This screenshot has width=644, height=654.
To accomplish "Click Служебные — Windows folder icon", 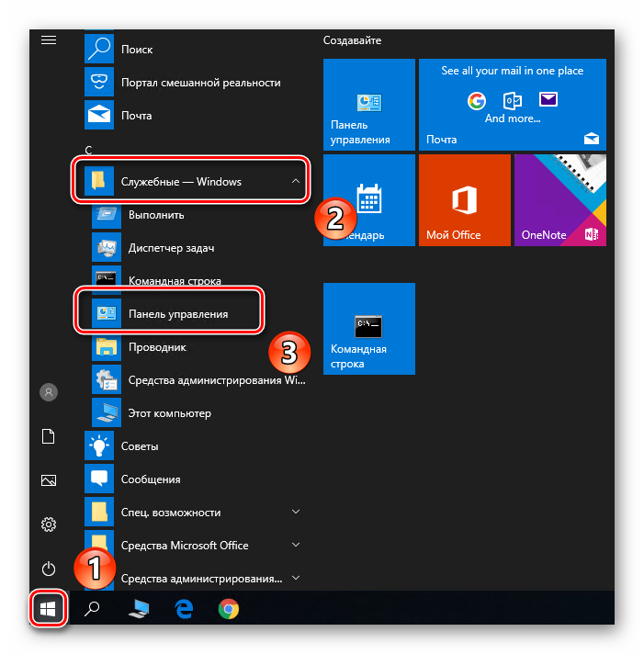I will coord(99,181).
